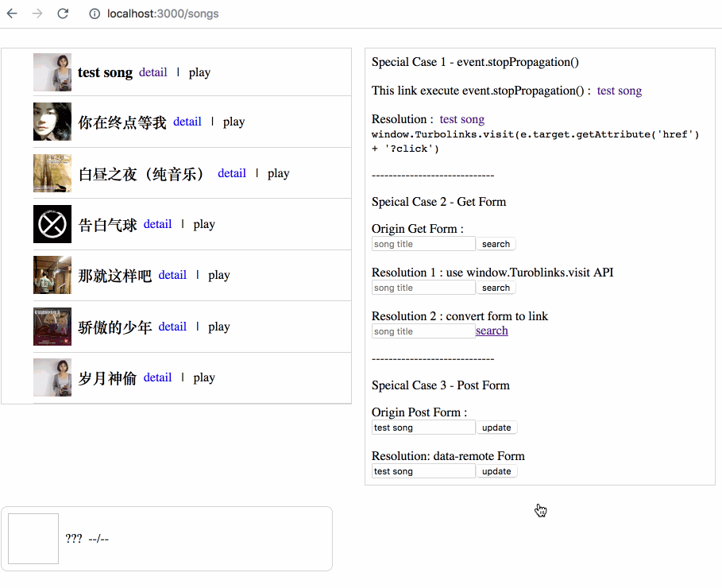The width and height of the screenshot is (722, 588).
Task: Open the detail link for 骄傲的少年
Action: pos(172,327)
